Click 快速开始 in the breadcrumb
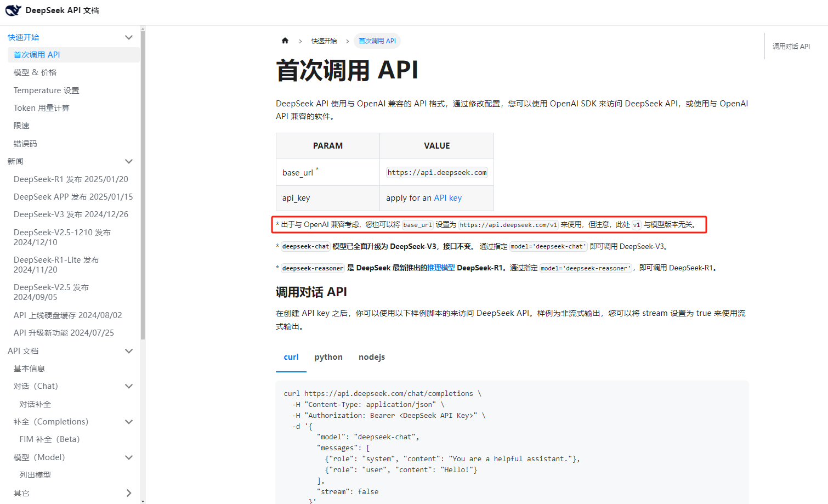 324,41
